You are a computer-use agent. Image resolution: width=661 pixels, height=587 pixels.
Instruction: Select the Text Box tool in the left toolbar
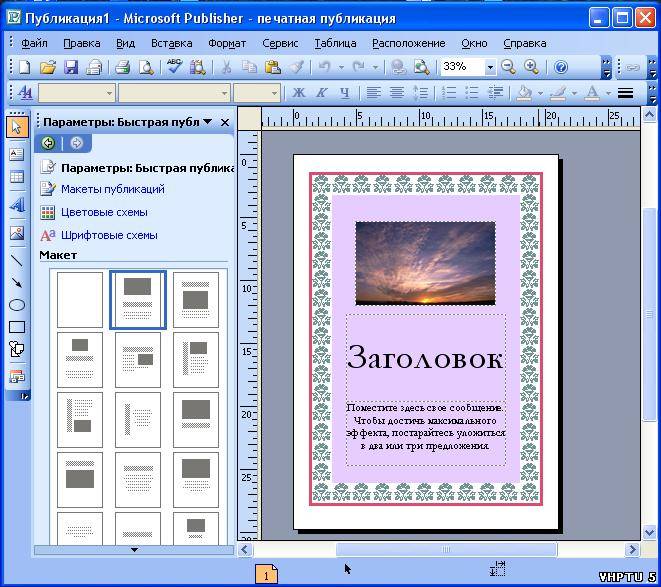16,154
